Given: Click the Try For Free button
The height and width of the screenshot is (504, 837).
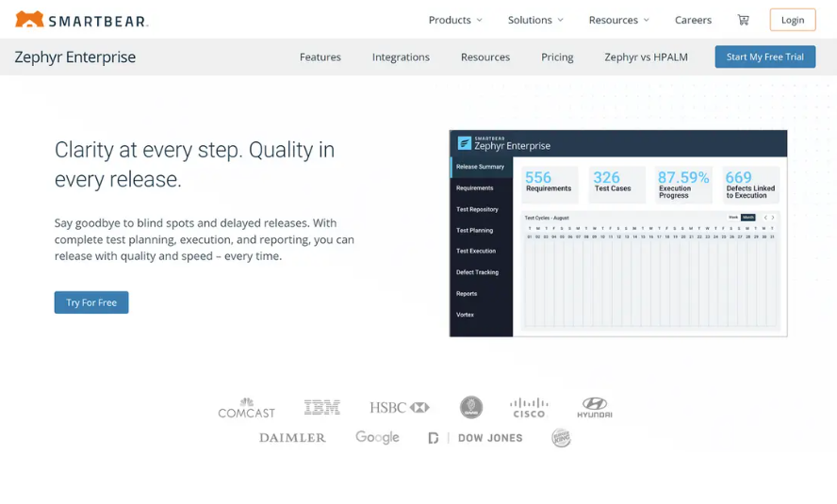Looking at the screenshot, I should coord(91,302).
